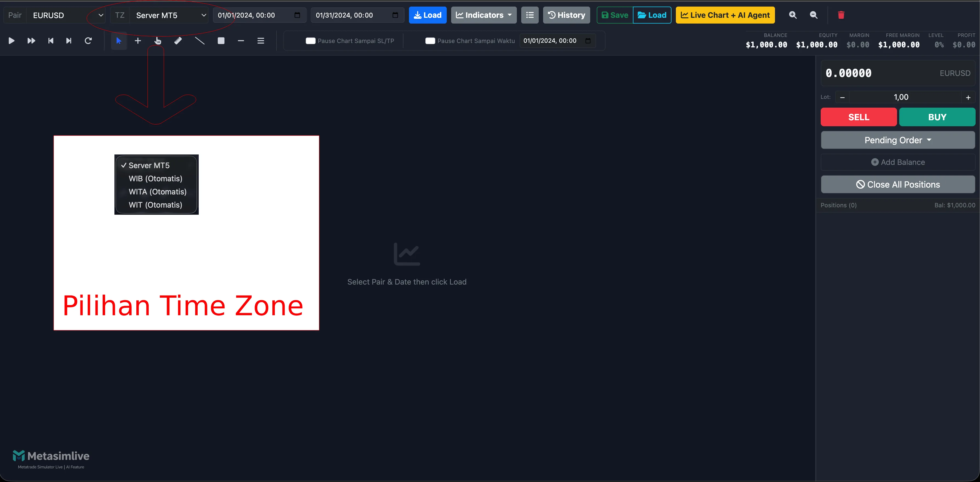Select the Cursor pointer tool

tap(118, 41)
